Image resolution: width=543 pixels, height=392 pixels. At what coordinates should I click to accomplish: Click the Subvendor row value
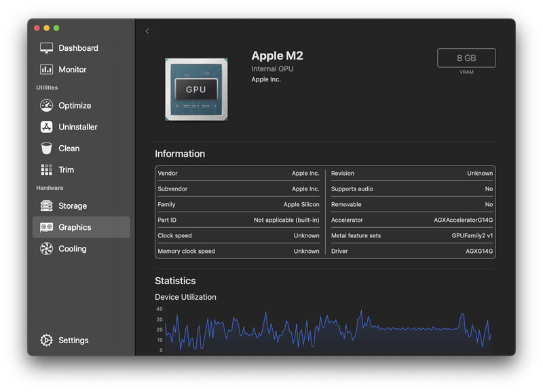click(305, 189)
